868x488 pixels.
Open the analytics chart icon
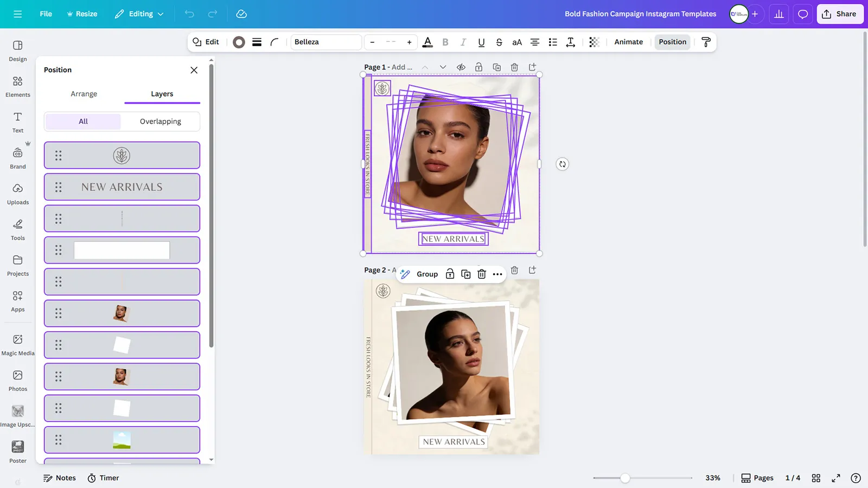[778, 14]
